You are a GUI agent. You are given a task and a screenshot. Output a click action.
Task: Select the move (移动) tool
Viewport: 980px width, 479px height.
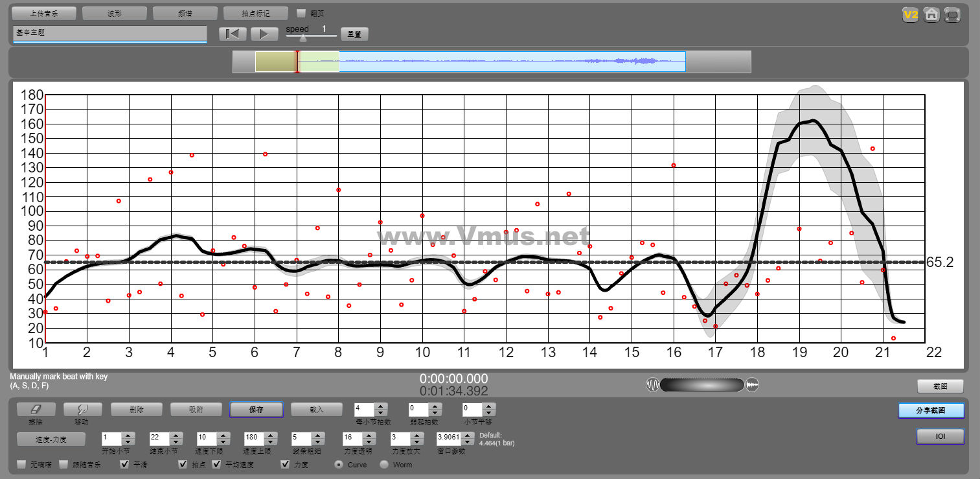coord(82,409)
